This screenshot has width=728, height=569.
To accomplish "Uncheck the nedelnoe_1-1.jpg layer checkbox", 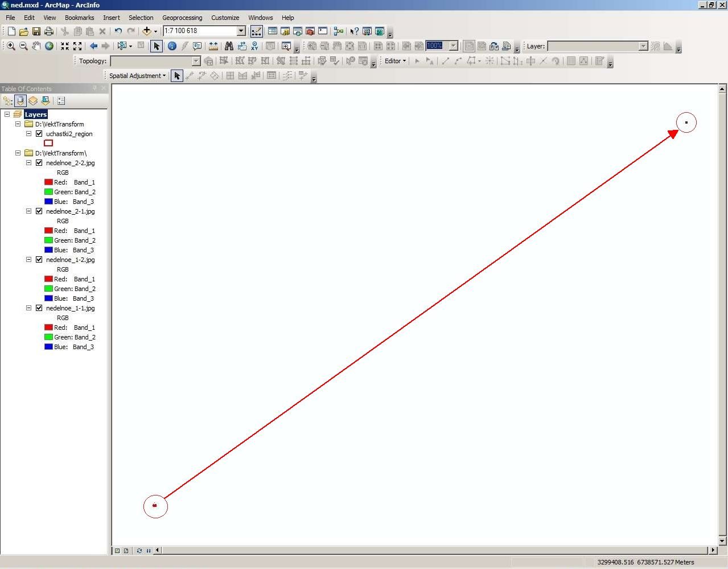I will (39, 308).
